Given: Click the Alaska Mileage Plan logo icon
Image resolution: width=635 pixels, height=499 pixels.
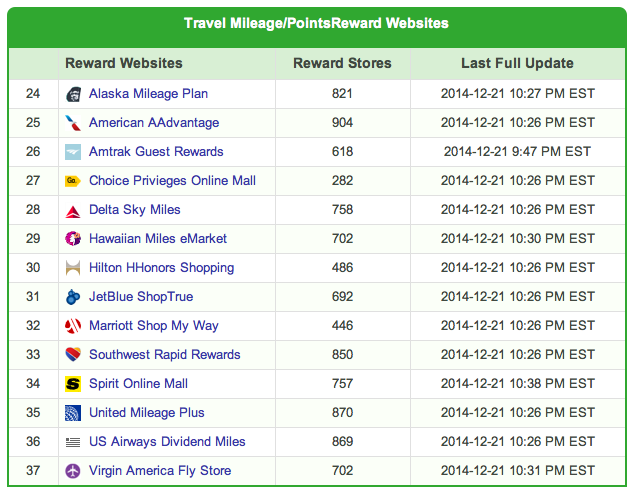Looking at the screenshot, I should [x=73, y=94].
